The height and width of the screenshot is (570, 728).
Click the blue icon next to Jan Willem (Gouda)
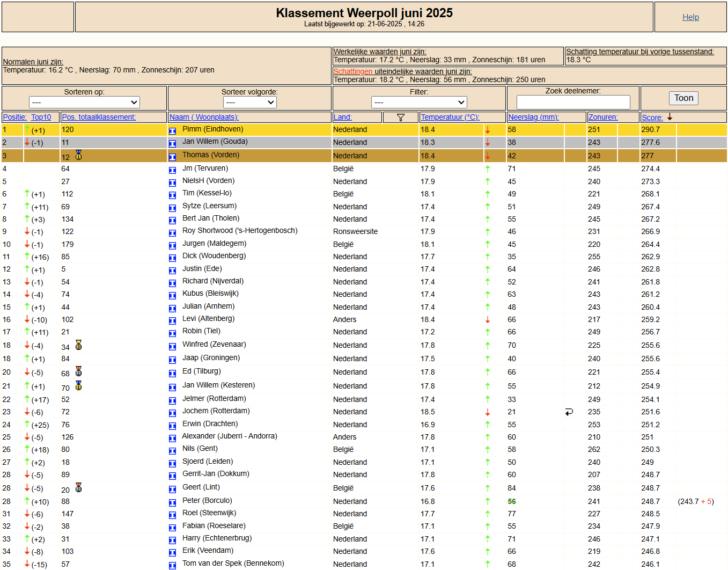coord(172,143)
